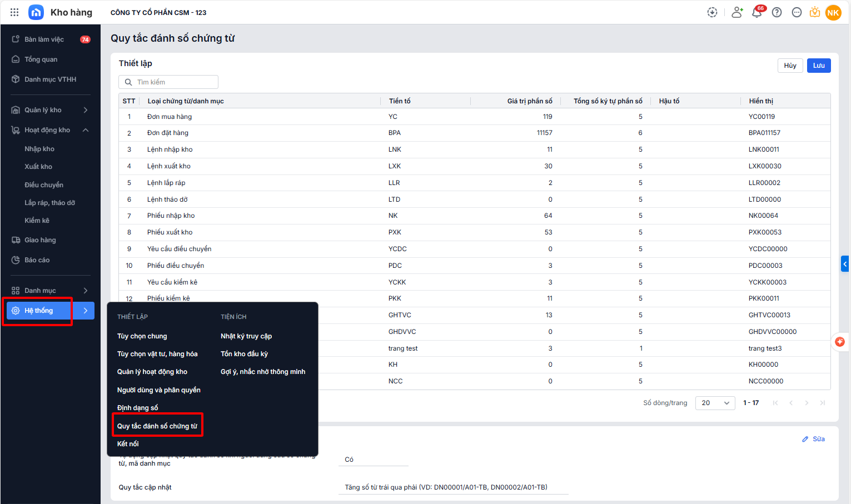
Task: Click the orange floating assistant icon
Action: pos(839,342)
